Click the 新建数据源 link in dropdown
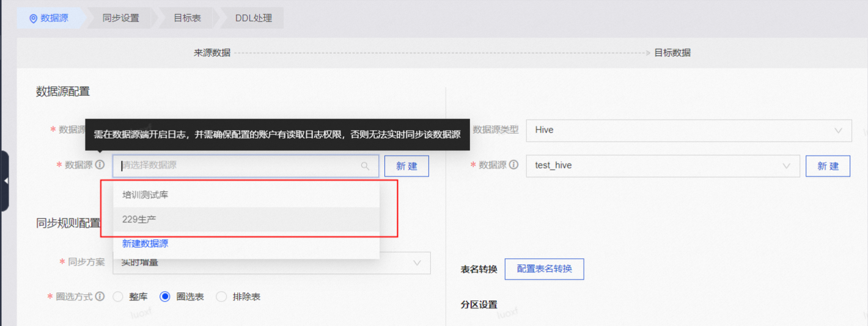This screenshot has width=868, height=326. 145,244
